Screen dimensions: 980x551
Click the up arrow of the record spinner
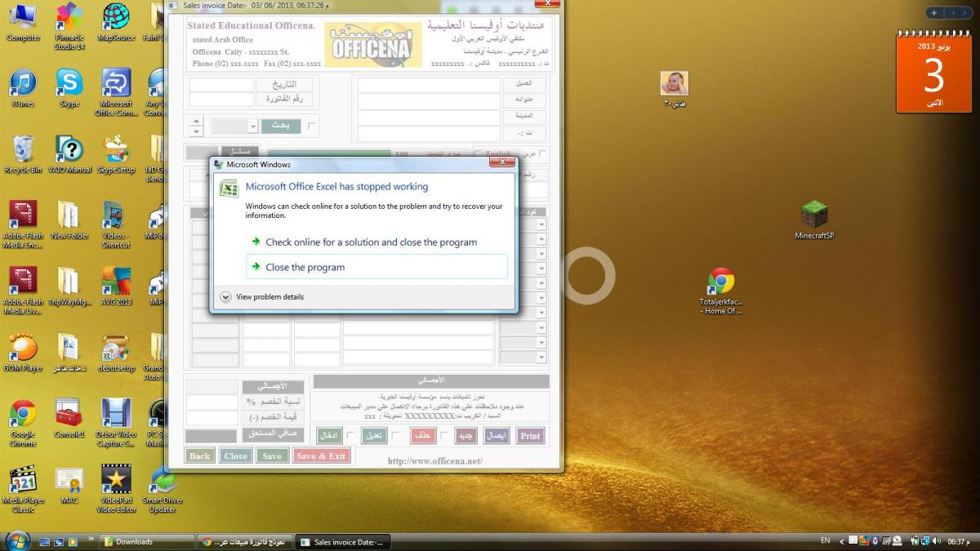click(195, 122)
